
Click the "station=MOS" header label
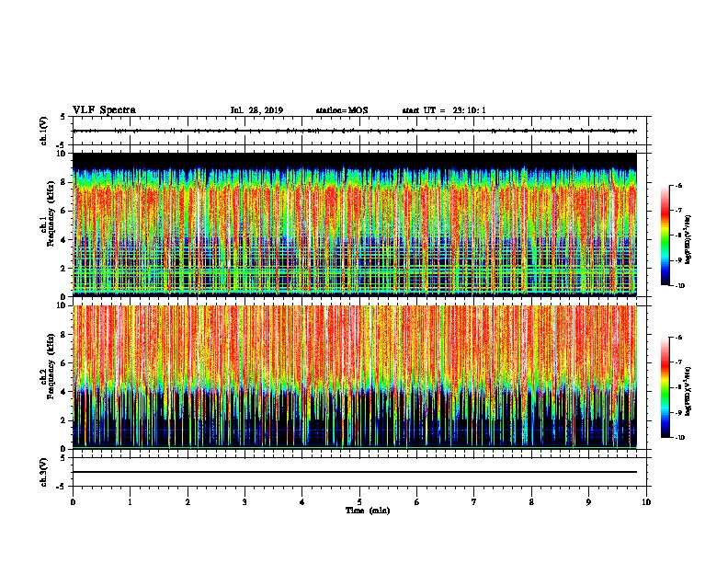[342, 110]
